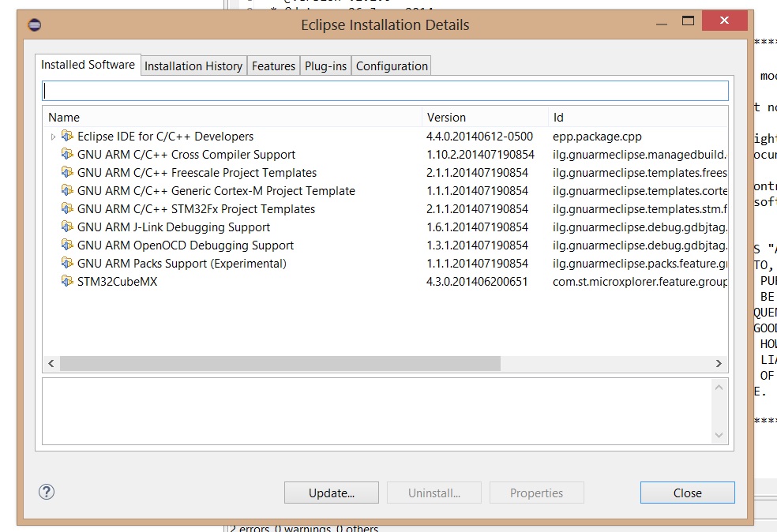Click the GNU ARM Cross Compiler Support feature icon
Image resolution: width=777 pixels, height=532 pixels.
tap(67, 154)
